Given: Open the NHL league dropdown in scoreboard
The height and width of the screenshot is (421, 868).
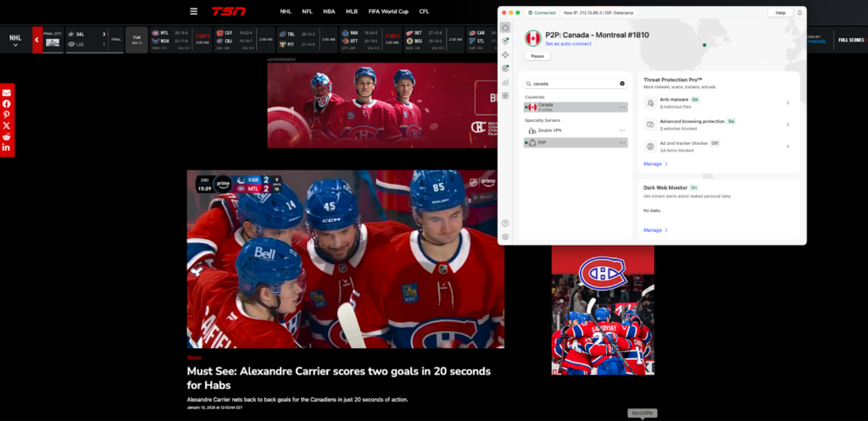Looking at the screenshot, I should [x=15, y=41].
